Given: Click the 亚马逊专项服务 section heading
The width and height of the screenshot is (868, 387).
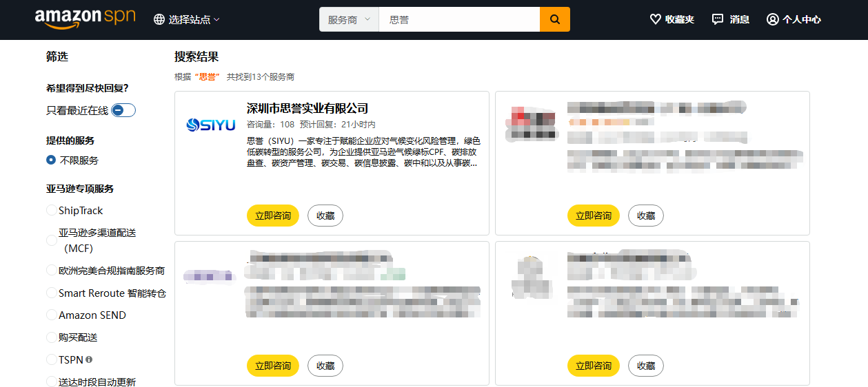Looking at the screenshot, I should [x=80, y=188].
